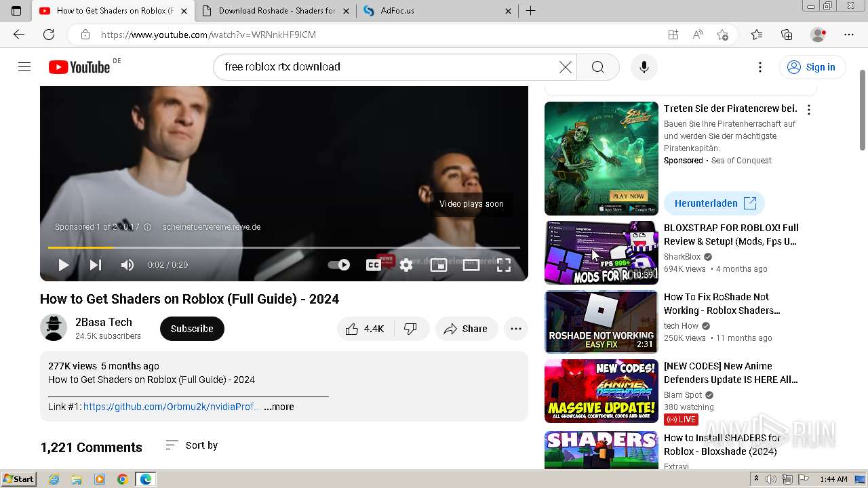Screen dimensions: 868x488
Task: Close the AdFoc.us tab
Action: click(x=509, y=11)
